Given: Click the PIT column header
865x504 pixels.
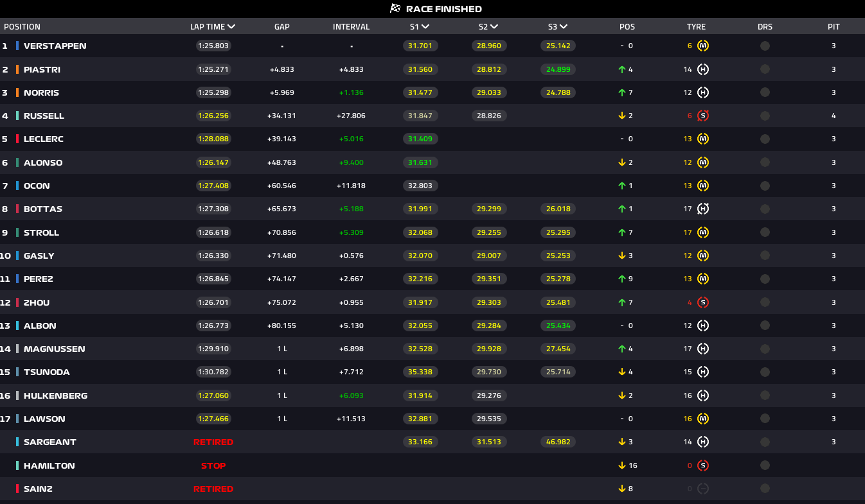Looking at the screenshot, I should tap(834, 27).
